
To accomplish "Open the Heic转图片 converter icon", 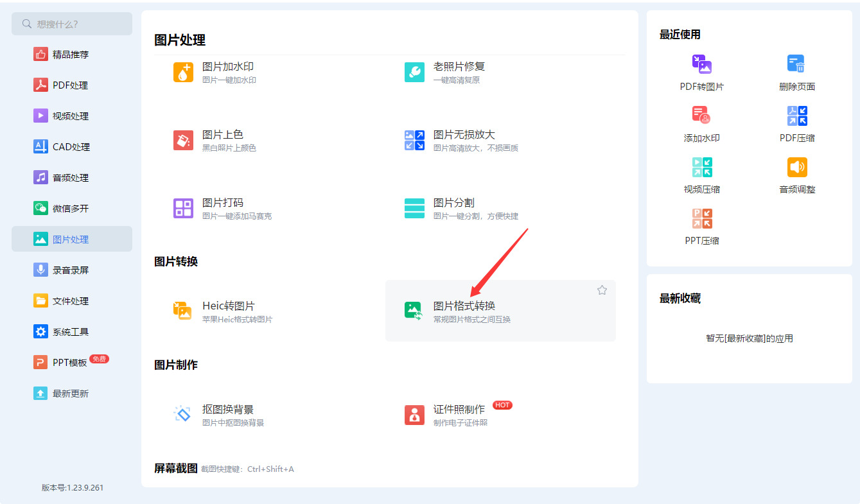I will (x=183, y=311).
